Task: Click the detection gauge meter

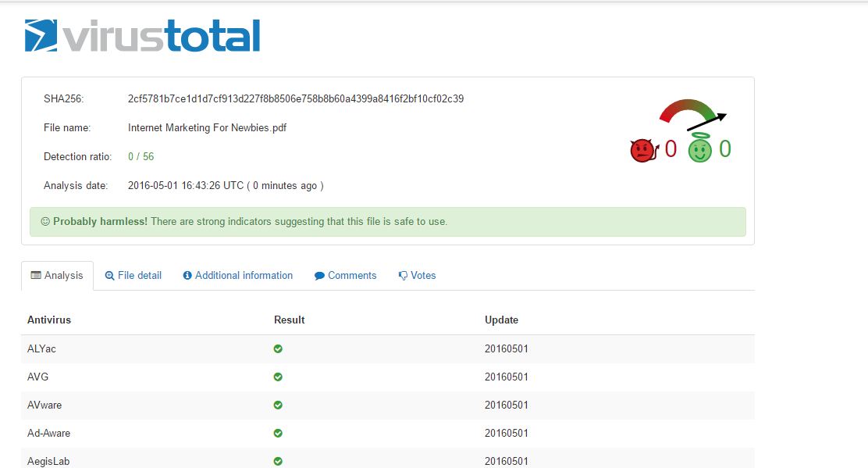Action: pyautogui.click(x=692, y=114)
